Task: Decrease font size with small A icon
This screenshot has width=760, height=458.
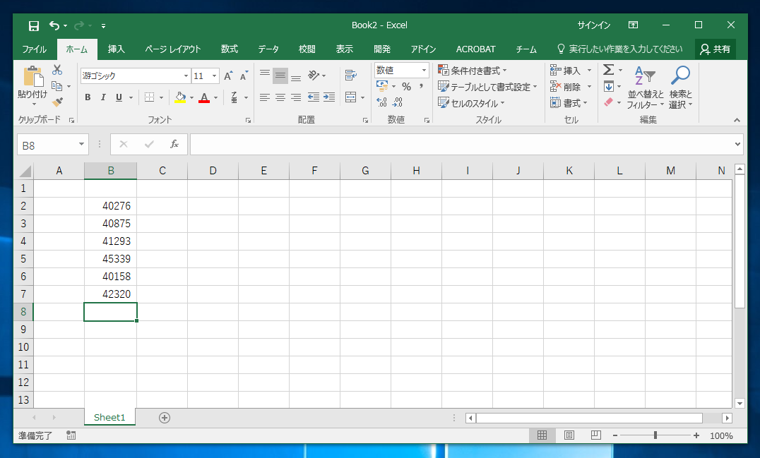Action: 244,76
